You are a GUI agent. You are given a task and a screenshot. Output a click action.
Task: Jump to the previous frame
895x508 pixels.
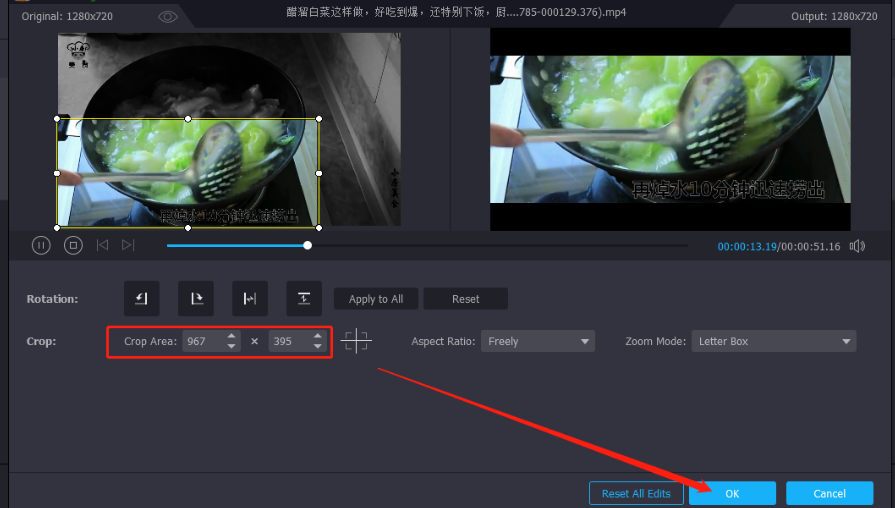click(x=101, y=245)
